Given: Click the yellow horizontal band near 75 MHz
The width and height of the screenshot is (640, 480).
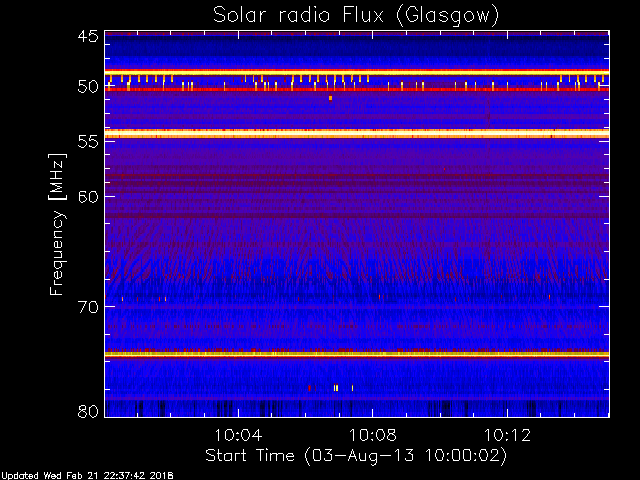Looking at the screenshot, I should (357, 354).
